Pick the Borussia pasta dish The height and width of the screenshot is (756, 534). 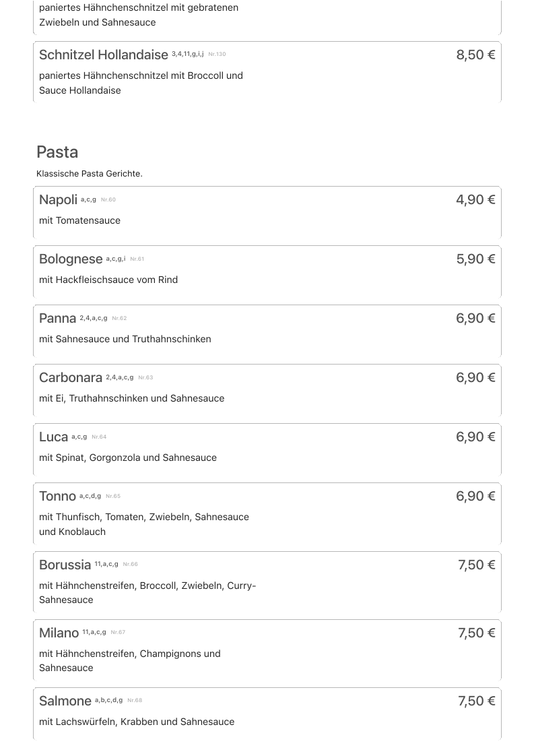pyautogui.click(x=65, y=565)
